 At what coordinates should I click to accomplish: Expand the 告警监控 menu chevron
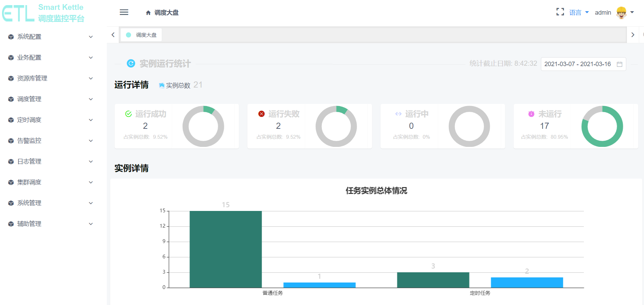(91, 141)
